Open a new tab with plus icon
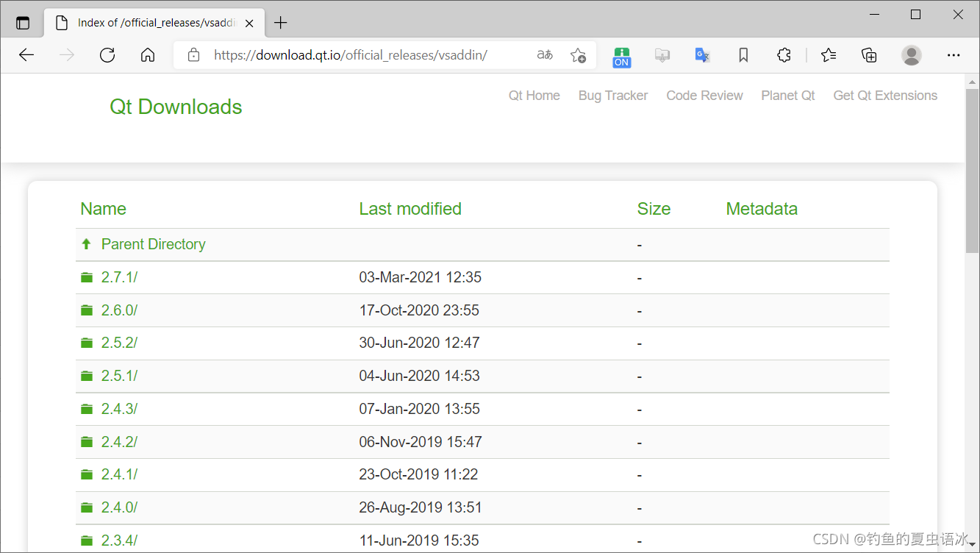Viewport: 980px width, 553px height. point(280,23)
